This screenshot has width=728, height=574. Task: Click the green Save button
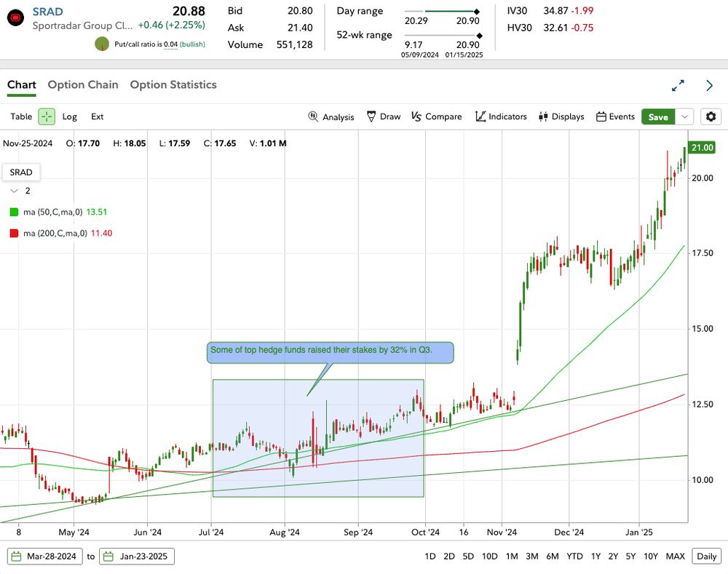pyautogui.click(x=658, y=117)
